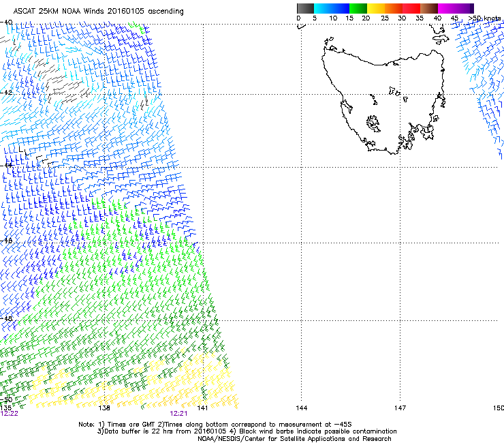Click the latitude label -42
The height and width of the screenshot is (443, 504).
click(6, 92)
